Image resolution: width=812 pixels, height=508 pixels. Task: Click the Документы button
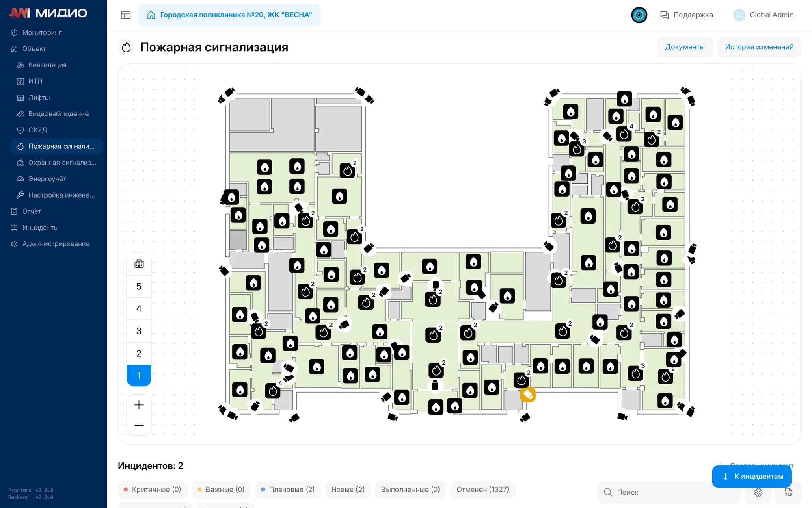(685, 47)
